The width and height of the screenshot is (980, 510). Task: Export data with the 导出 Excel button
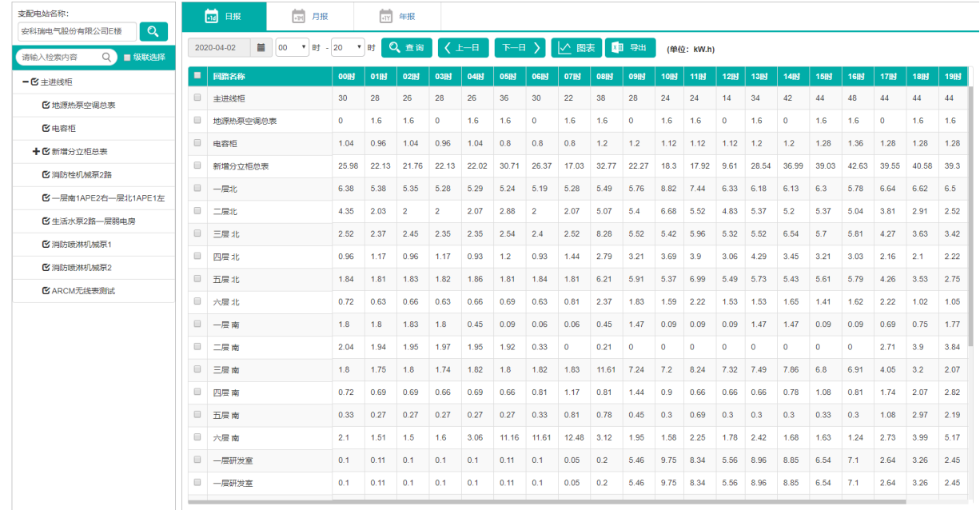pos(630,48)
